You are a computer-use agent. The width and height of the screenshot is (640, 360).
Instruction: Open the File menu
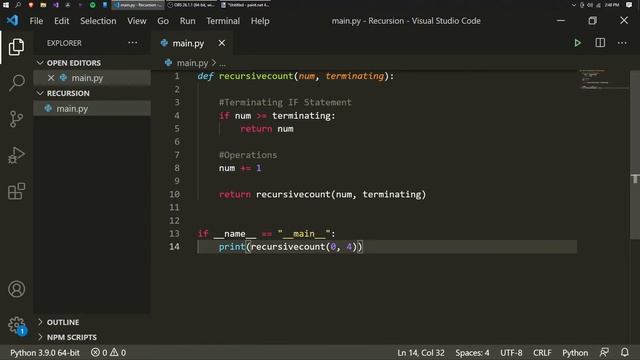tap(36, 21)
